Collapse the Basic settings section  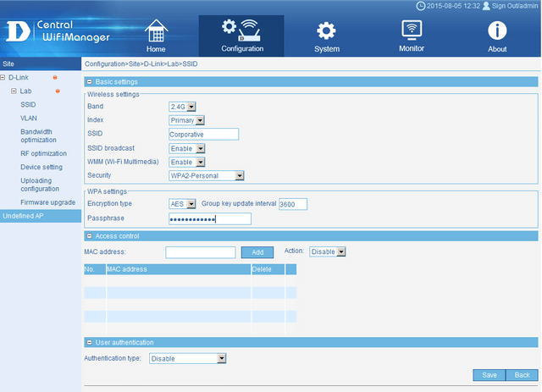click(x=90, y=82)
